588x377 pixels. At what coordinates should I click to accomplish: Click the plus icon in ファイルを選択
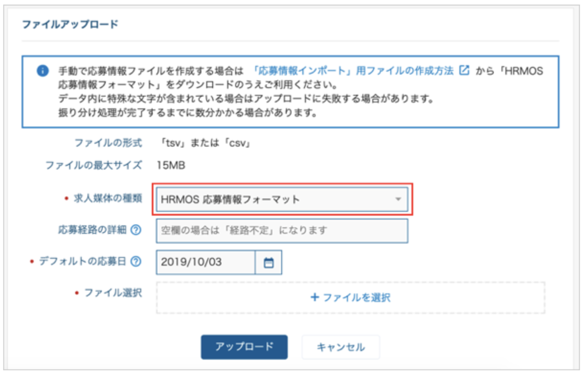(x=314, y=297)
